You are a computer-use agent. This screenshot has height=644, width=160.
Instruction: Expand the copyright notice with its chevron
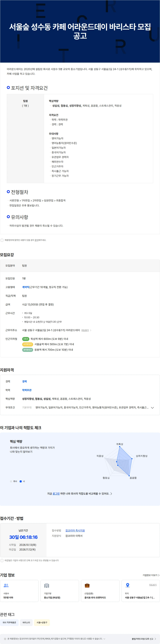coord(104,639)
